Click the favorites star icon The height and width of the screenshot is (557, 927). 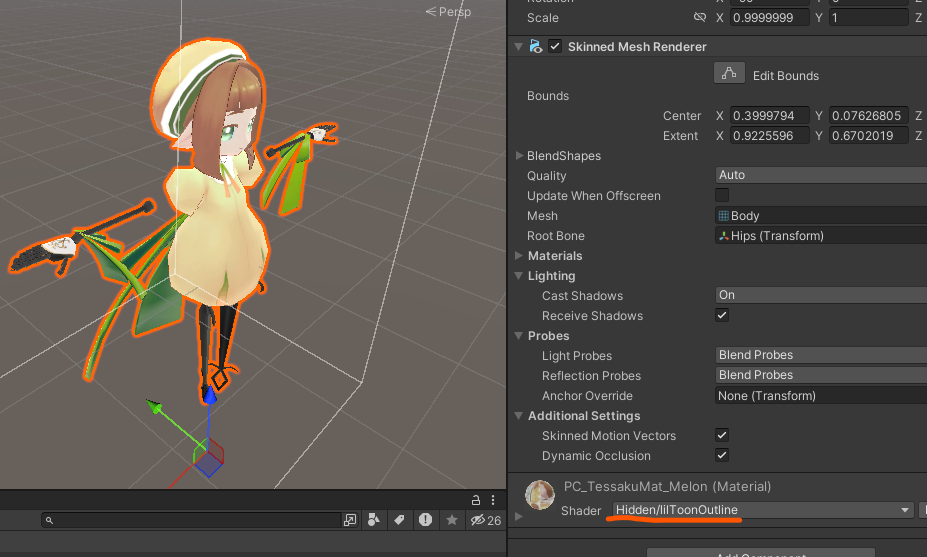[452, 520]
